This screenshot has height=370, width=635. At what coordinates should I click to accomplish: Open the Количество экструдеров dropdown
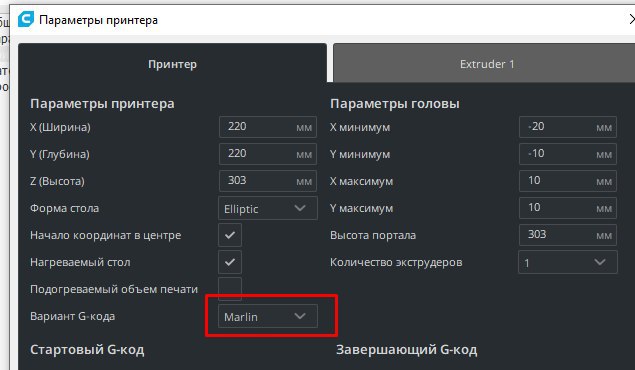[x=568, y=262]
